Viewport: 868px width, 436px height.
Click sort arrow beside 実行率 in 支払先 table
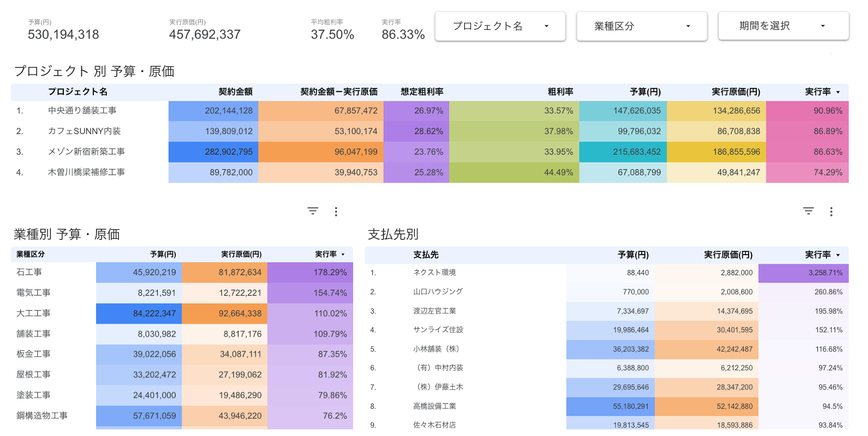click(838, 255)
